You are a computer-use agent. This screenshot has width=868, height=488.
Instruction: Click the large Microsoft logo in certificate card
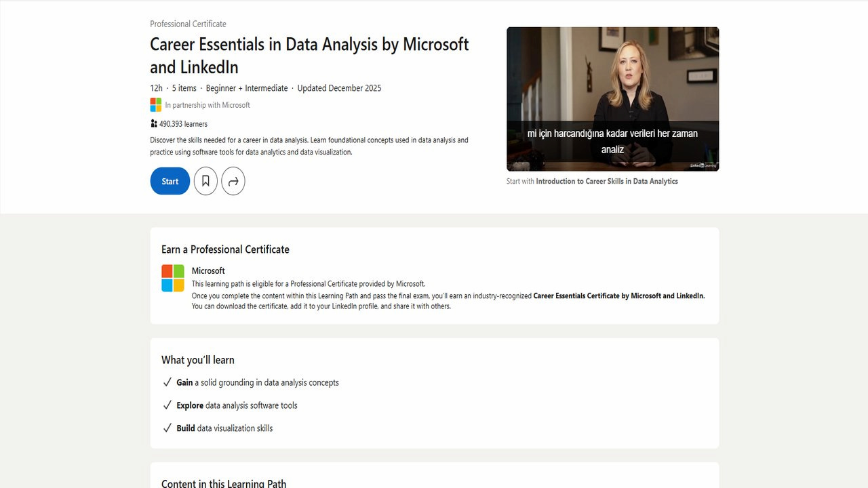tap(173, 278)
